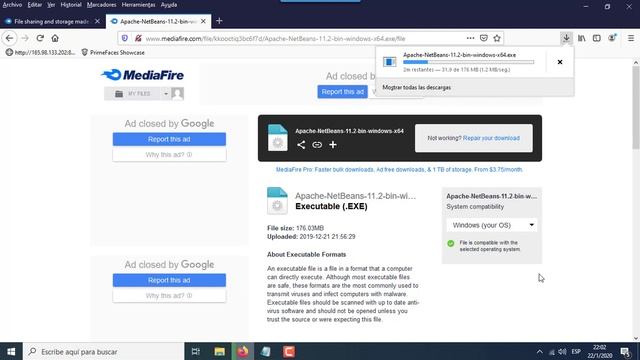Click Report this ad in upper sidebar ad

(x=169, y=139)
